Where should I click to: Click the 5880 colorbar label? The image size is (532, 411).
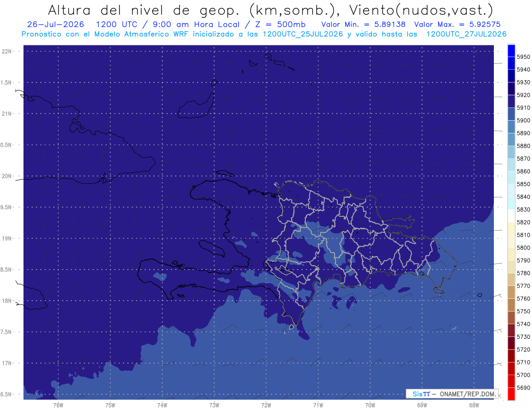click(x=523, y=146)
